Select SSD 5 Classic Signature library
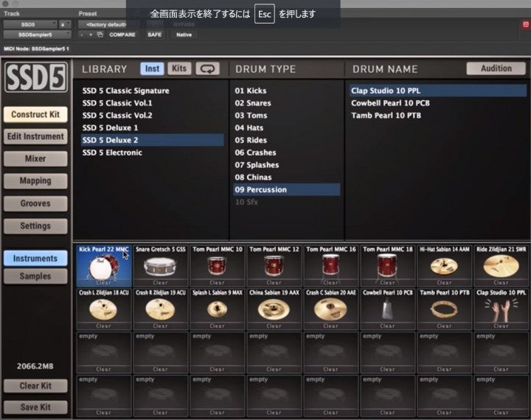Screen dimensions: 531x420 tap(125, 91)
